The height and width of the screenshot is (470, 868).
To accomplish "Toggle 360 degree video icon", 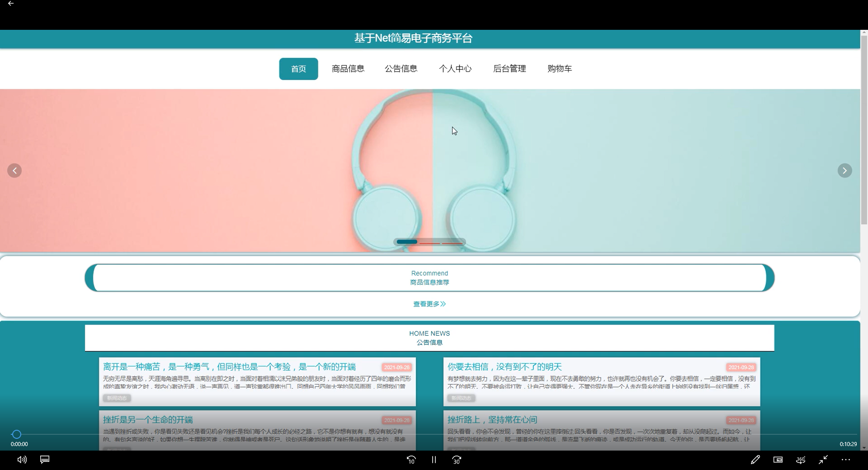I will [801, 460].
